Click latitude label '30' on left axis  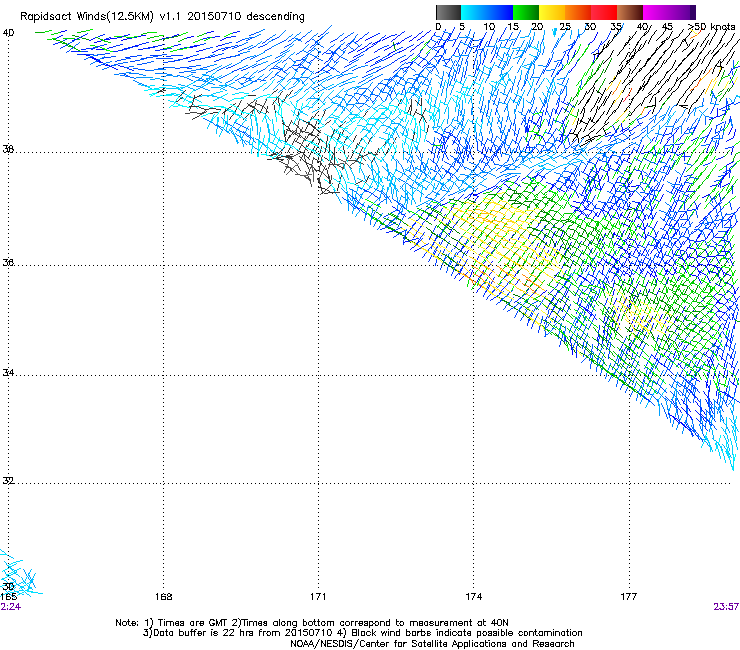8,587
